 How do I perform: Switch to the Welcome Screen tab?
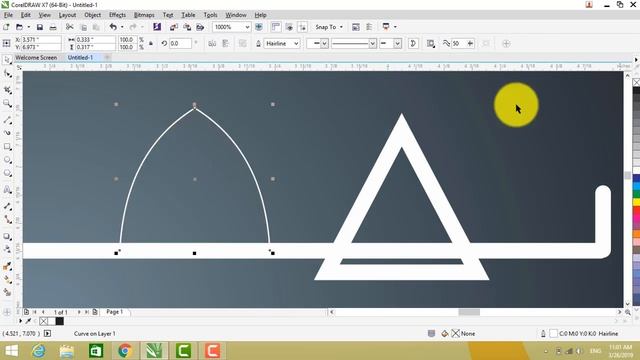tap(36, 58)
